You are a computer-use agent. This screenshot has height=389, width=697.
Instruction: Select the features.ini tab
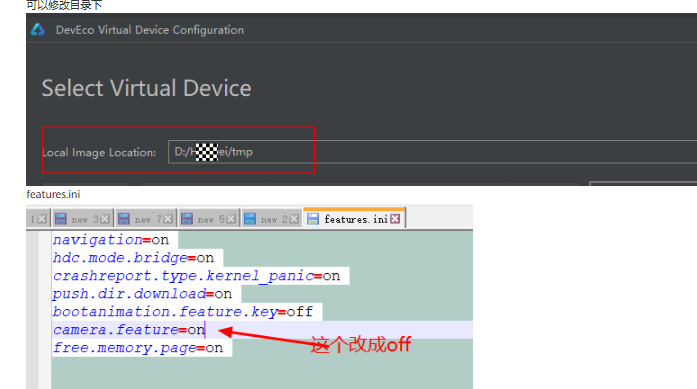(354, 218)
